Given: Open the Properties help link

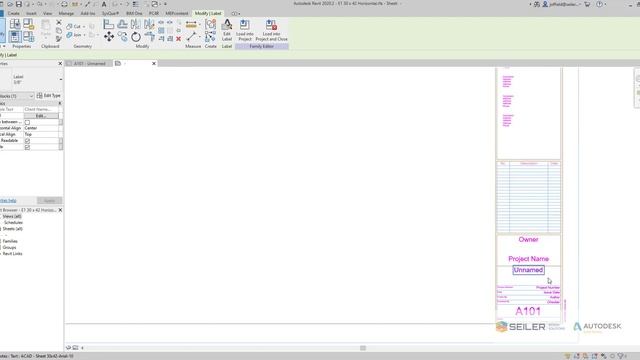Looking at the screenshot, I should click(8, 200).
